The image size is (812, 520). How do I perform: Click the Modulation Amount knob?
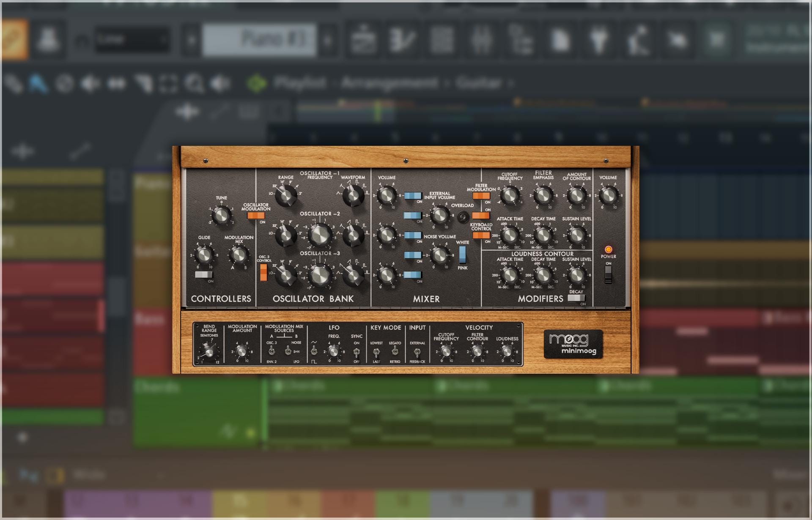pyautogui.click(x=241, y=351)
